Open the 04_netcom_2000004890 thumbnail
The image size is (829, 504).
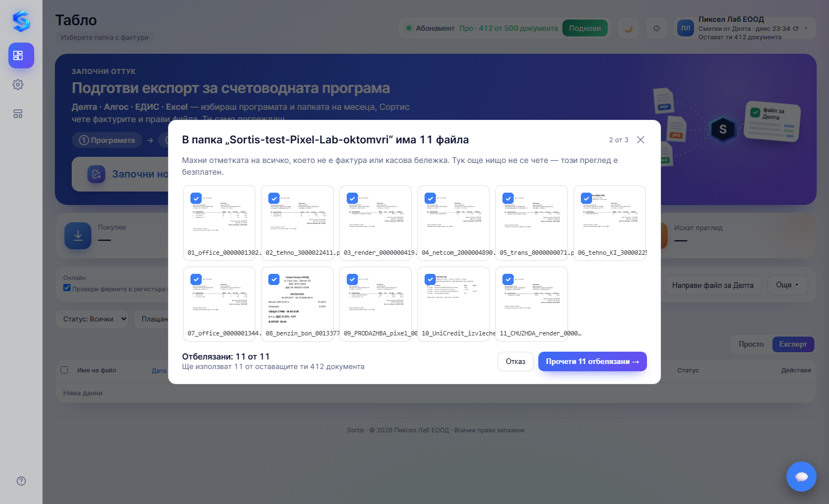pyautogui.click(x=453, y=223)
